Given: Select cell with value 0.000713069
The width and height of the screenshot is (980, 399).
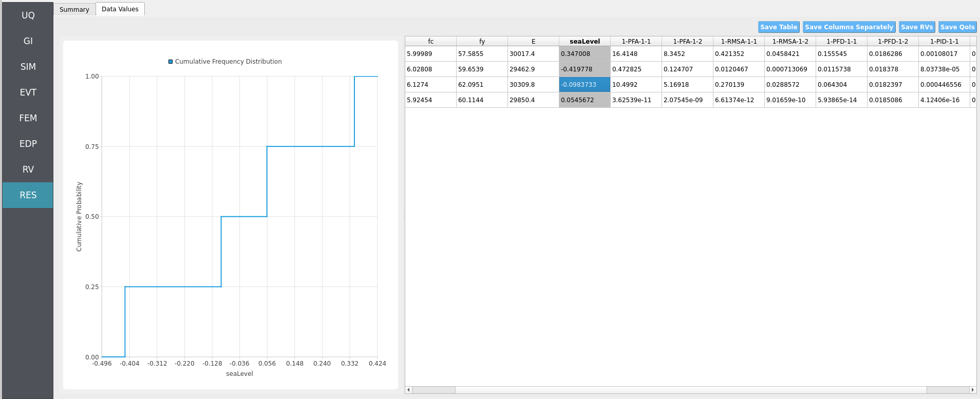Looking at the screenshot, I should point(790,69).
